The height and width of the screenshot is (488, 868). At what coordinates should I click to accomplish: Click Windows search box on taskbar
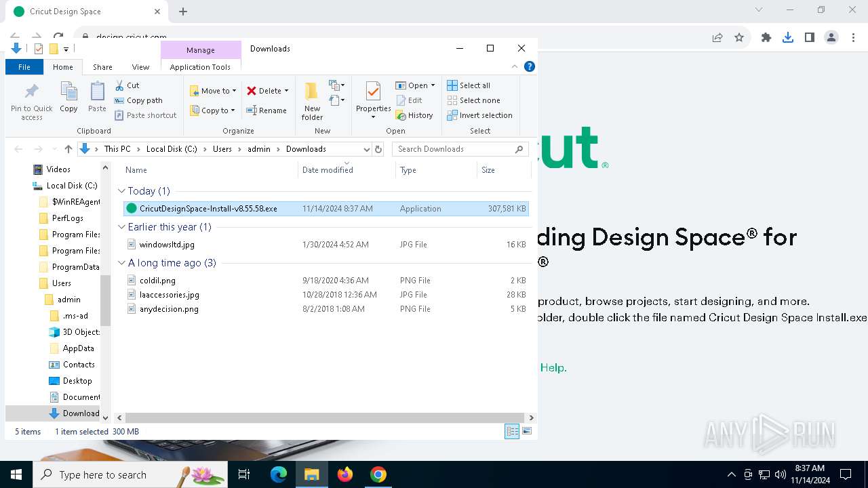[130, 474]
